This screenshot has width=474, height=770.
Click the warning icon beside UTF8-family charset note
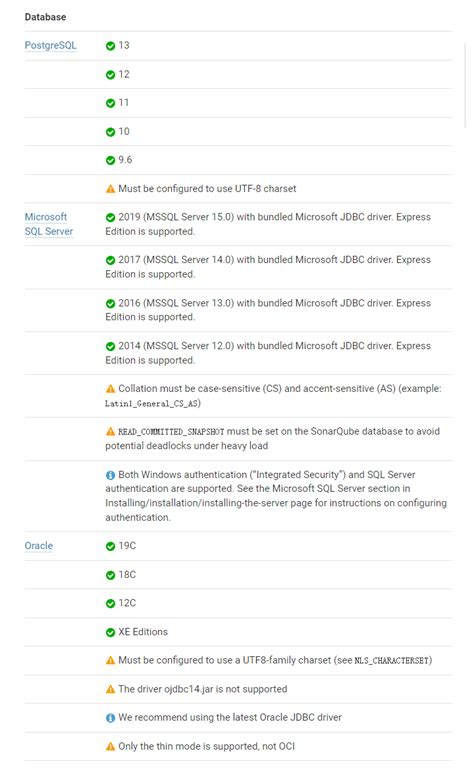pyautogui.click(x=111, y=660)
